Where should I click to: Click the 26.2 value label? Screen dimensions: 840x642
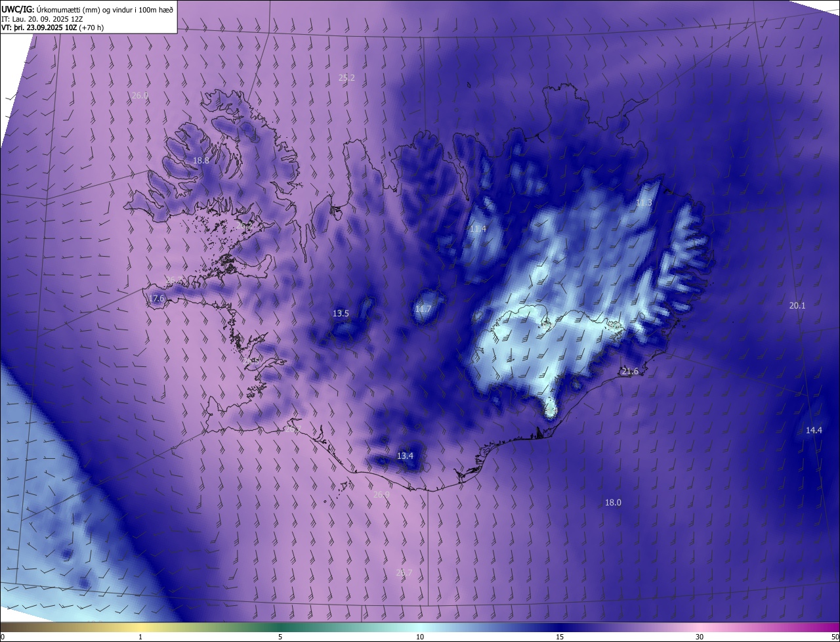click(244, 225)
